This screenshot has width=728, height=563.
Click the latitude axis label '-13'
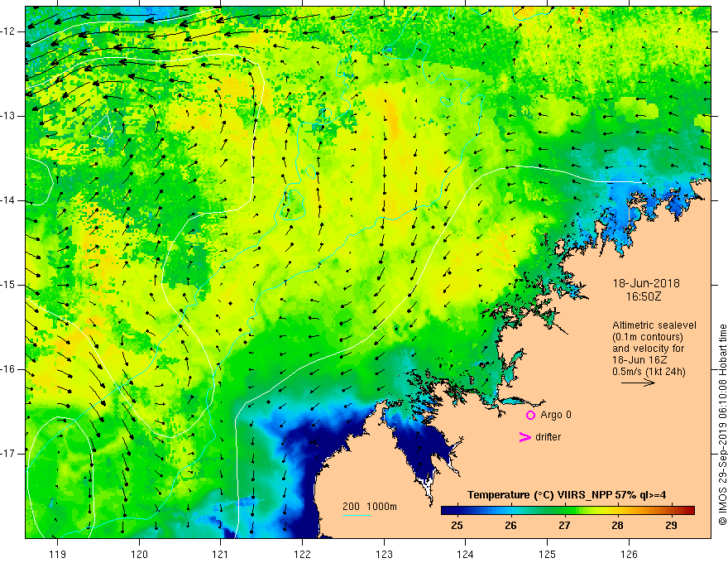click(9, 116)
